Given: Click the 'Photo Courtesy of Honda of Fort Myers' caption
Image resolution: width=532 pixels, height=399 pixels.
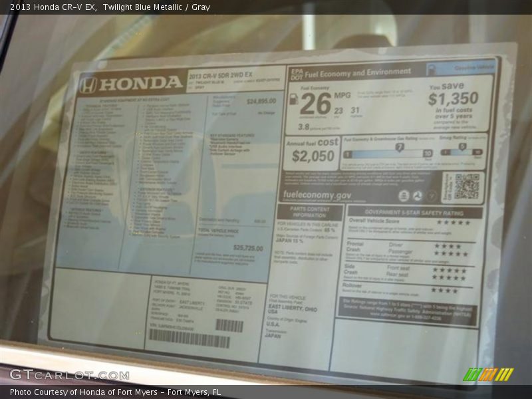Looking at the screenshot, I should point(84,392).
